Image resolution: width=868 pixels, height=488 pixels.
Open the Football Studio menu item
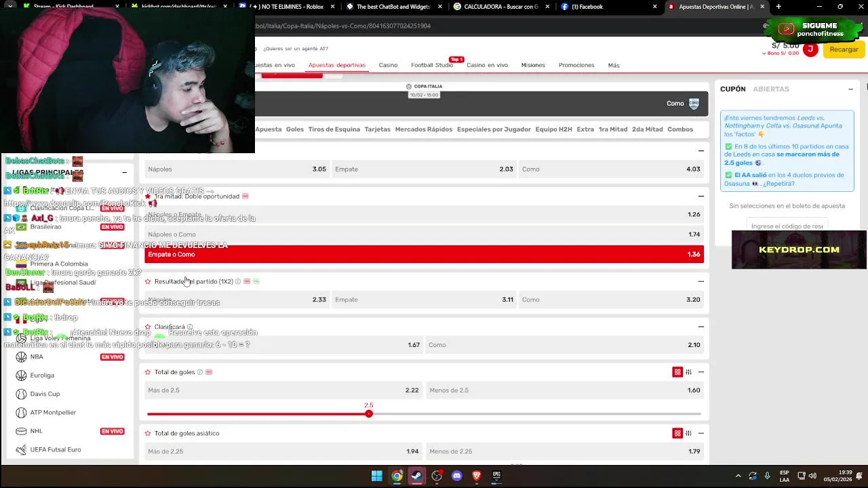[432, 65]
